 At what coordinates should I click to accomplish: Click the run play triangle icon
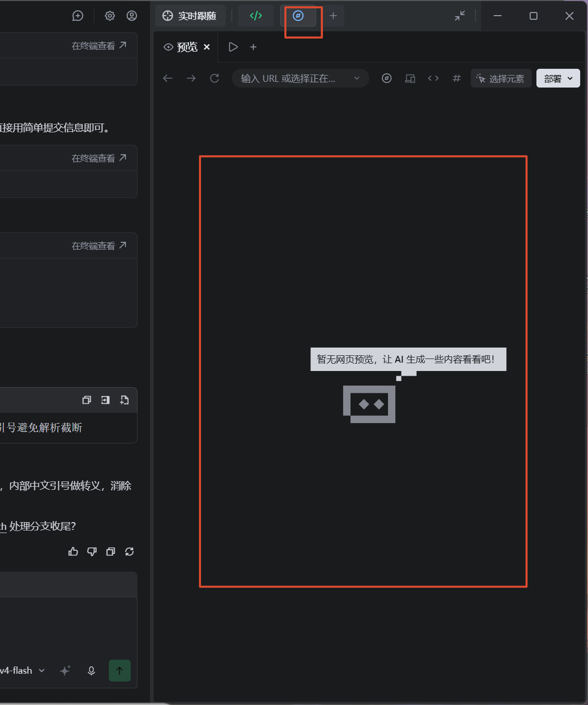233,47
